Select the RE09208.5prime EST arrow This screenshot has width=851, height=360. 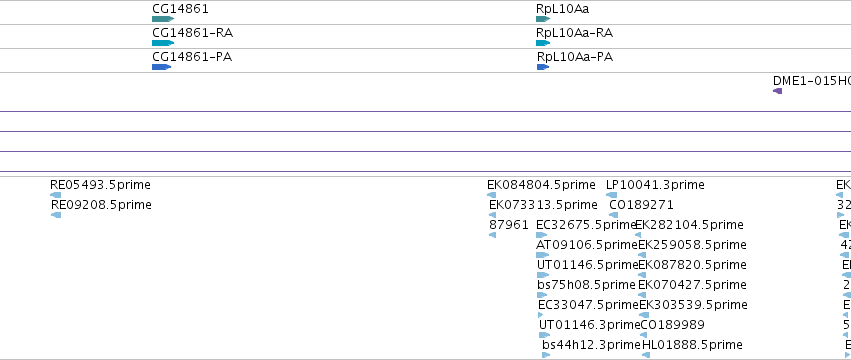click(56, 215)
